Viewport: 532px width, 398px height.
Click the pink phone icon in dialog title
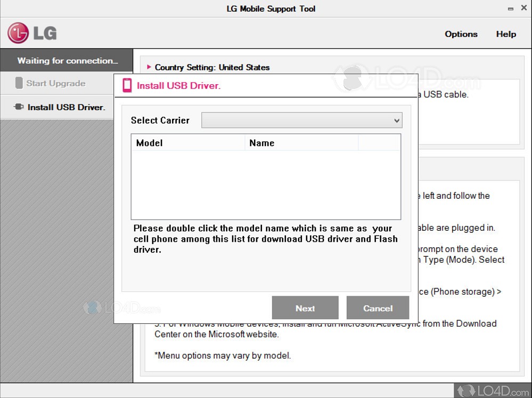click(127, 85)
